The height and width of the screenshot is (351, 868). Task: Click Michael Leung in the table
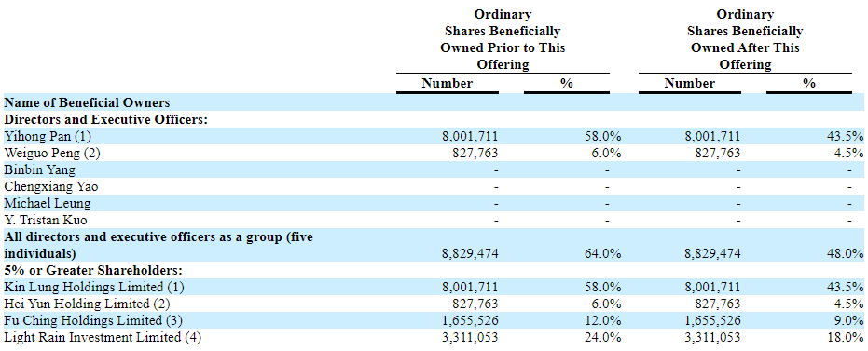tap(47, 203)
